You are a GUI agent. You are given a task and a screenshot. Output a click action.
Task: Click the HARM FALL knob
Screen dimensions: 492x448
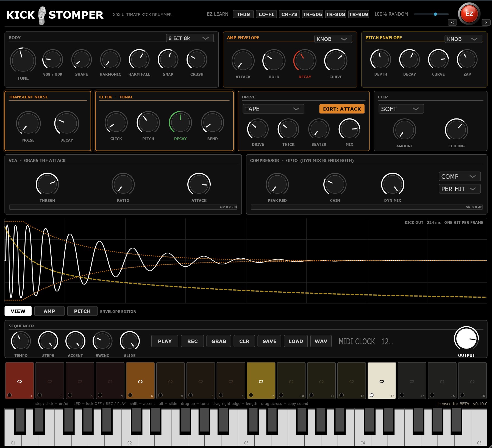[x=139, y=59]
